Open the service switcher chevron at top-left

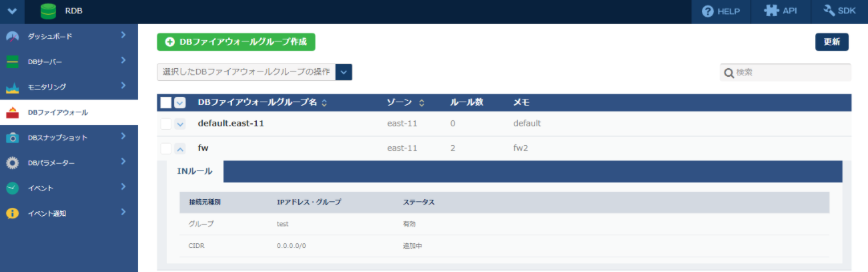pyautogui.click(x=12, y=11)
